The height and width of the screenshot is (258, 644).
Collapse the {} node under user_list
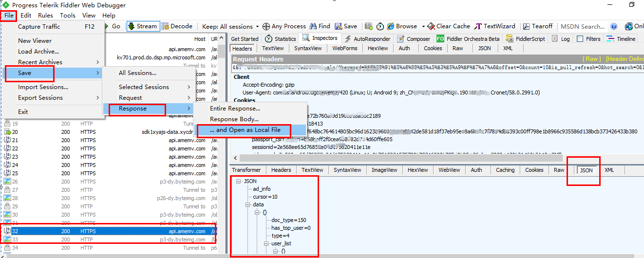click(275, 251)
